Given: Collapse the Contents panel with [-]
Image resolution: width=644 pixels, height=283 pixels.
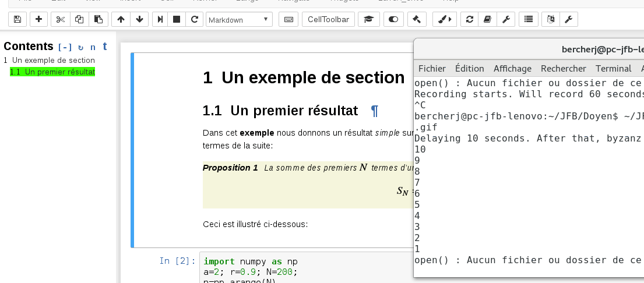Looking at the screenshot, I should (65, 47).
